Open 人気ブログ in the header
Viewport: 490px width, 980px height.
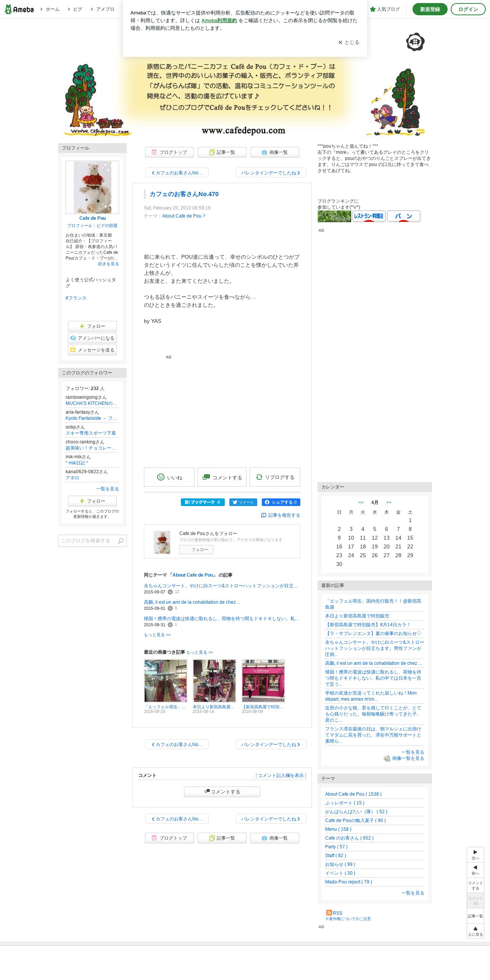(x=385, y=9)
